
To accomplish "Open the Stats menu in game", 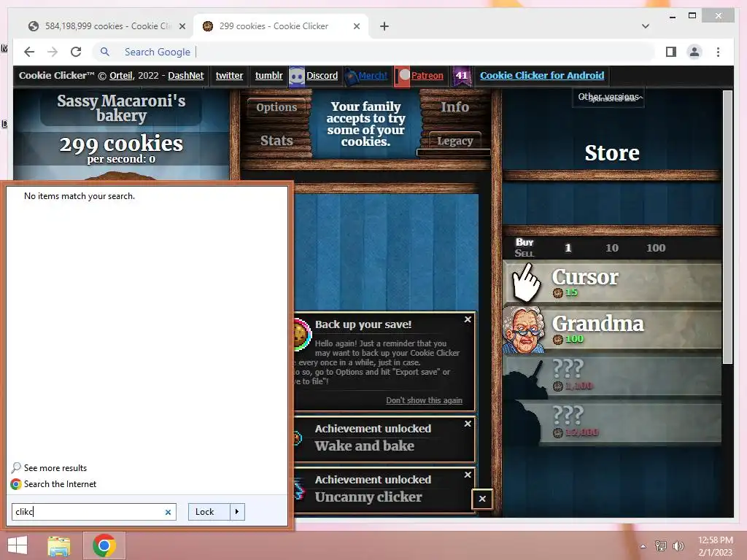I will click(276, 141).
